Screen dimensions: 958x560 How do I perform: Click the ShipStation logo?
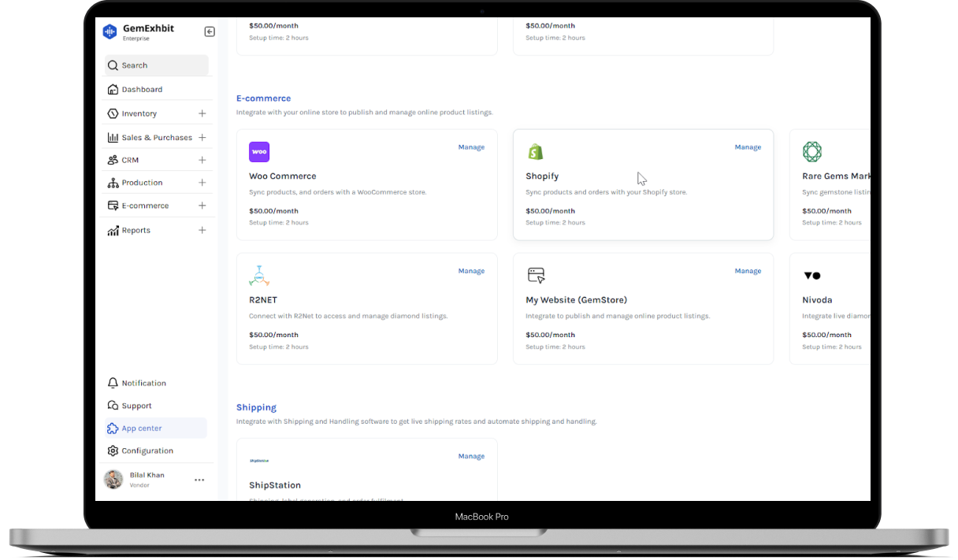coord(259,461)
